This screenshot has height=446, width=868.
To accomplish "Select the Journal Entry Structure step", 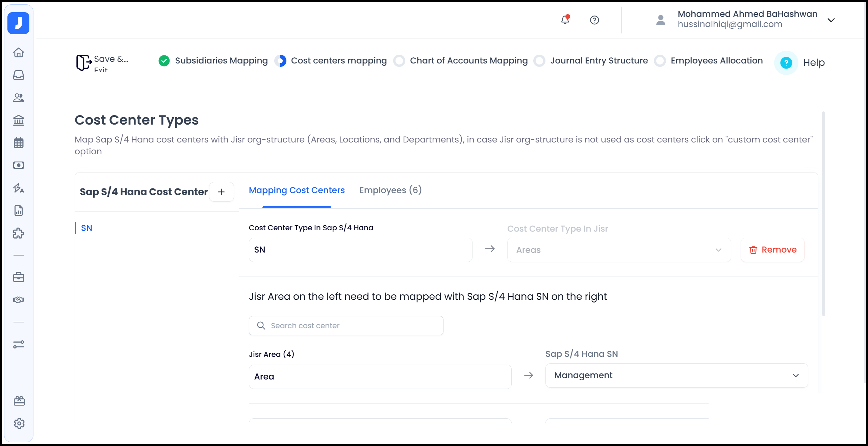I will pyautogui.click(x=590, y=61).
